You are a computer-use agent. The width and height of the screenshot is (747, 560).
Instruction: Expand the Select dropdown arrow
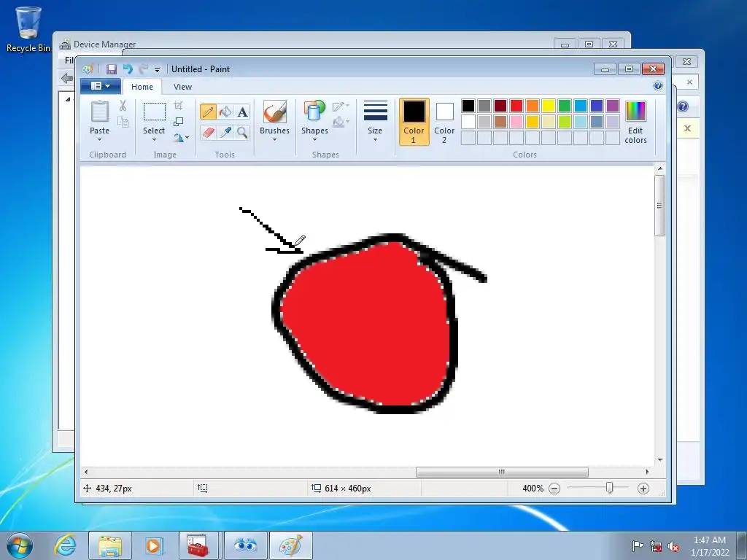point(154,139)
